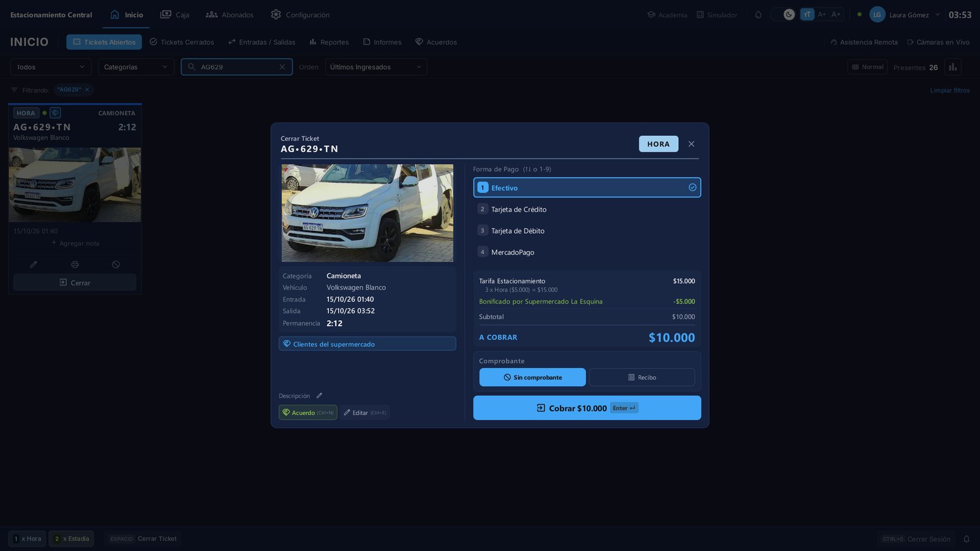980x551 pixels.
Task: Open Asistencia Remota
Action: (864, 42)
